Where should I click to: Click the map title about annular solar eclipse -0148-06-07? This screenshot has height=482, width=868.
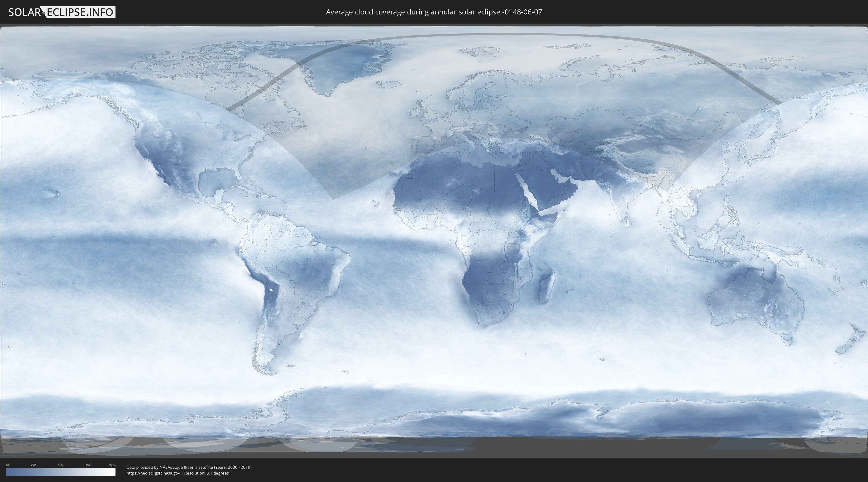click(434, 12)
